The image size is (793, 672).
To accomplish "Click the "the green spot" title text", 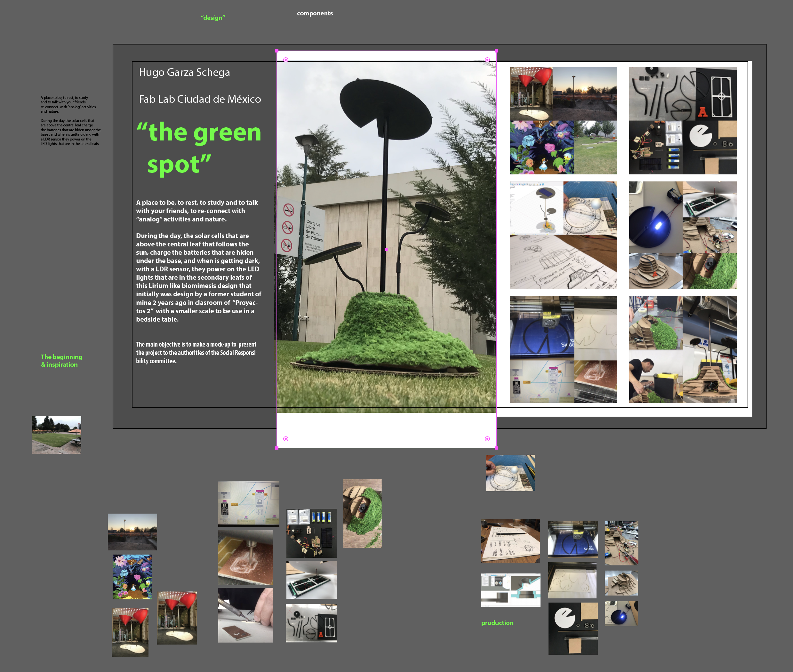I will pos(198,148).
